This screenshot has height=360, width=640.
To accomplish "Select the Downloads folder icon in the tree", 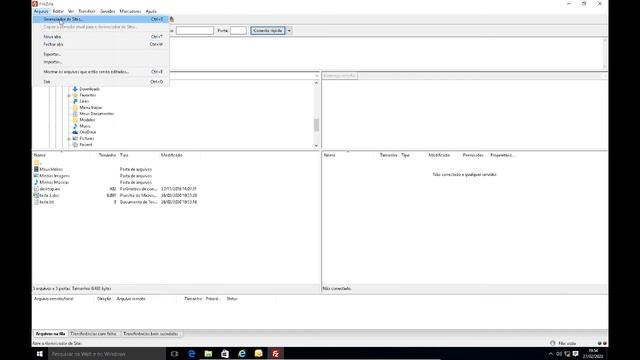I will click(75, 89).
